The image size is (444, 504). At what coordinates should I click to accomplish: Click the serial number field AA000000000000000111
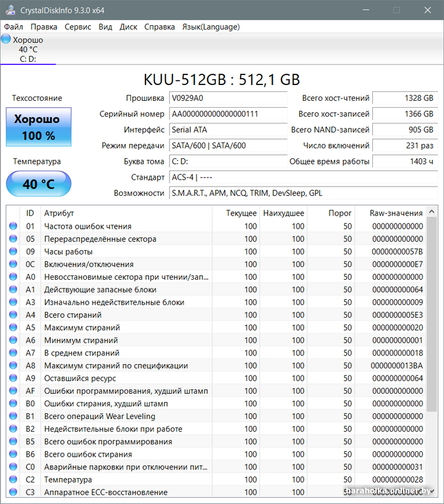click(x=228, y=114)
